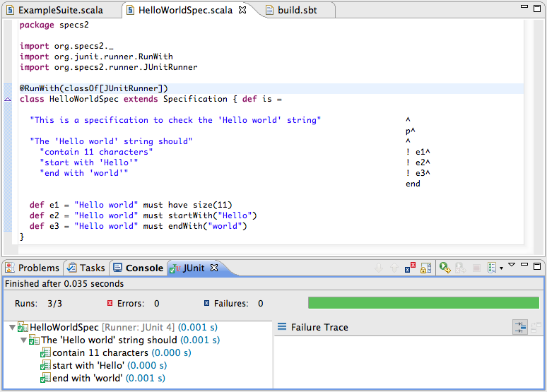
Task: Click the Next Failure down arrow icon
Action: coord(379,268)
